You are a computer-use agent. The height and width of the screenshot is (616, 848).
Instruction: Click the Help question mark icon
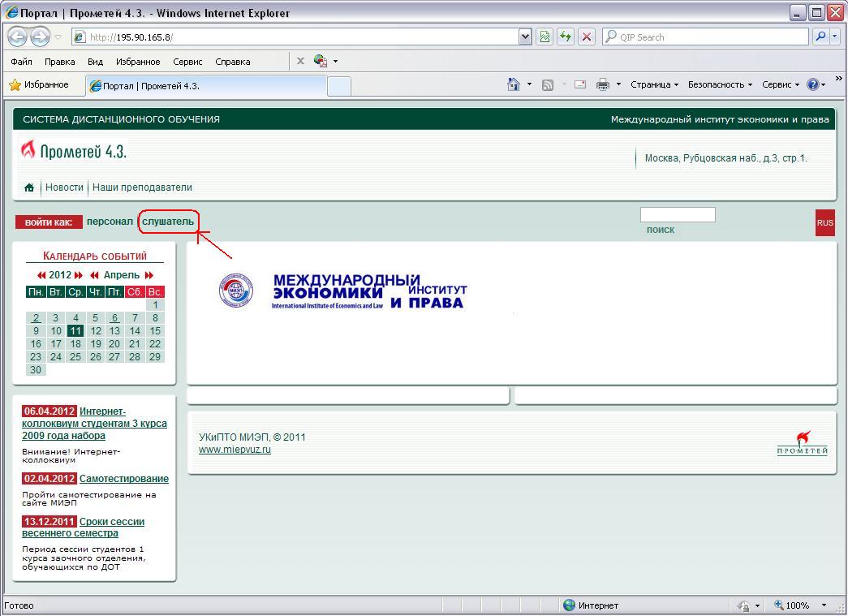(812, 85)
